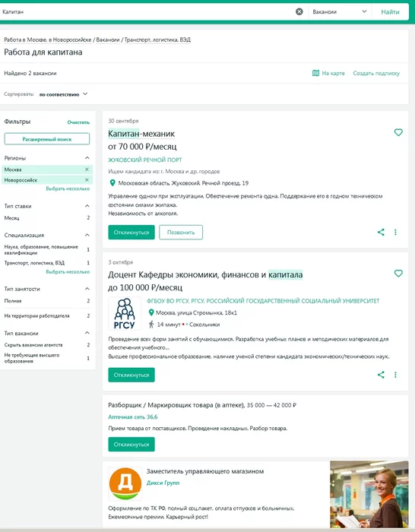Click Выбрать несколько under Регионы
This screenshot has width=415, height=532.
pyautogui.click(x=68, y=188)
